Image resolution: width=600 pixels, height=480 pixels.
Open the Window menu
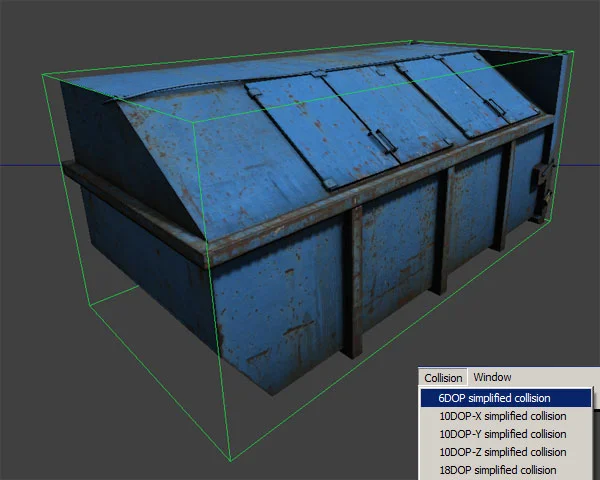(492, 377)
